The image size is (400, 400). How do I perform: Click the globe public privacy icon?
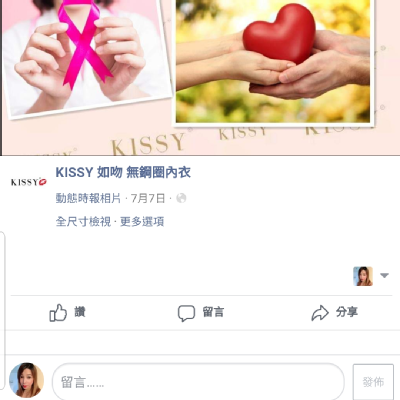click(181, 198)
